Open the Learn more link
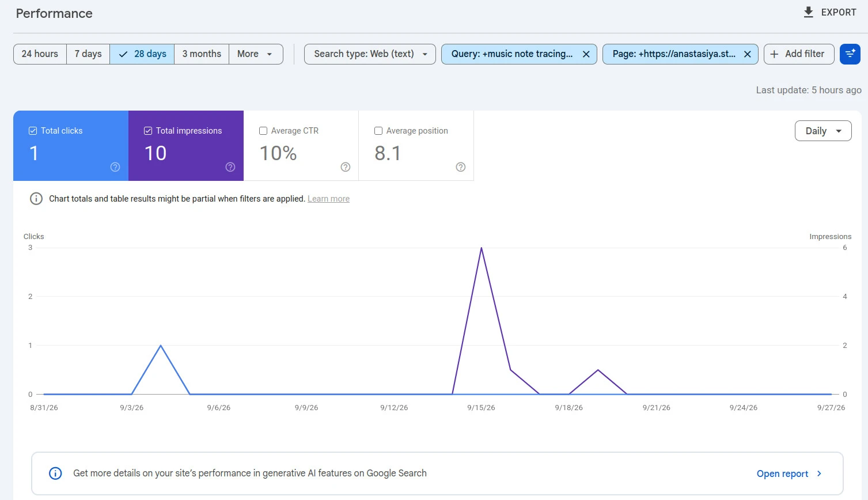 click(328, 199)
